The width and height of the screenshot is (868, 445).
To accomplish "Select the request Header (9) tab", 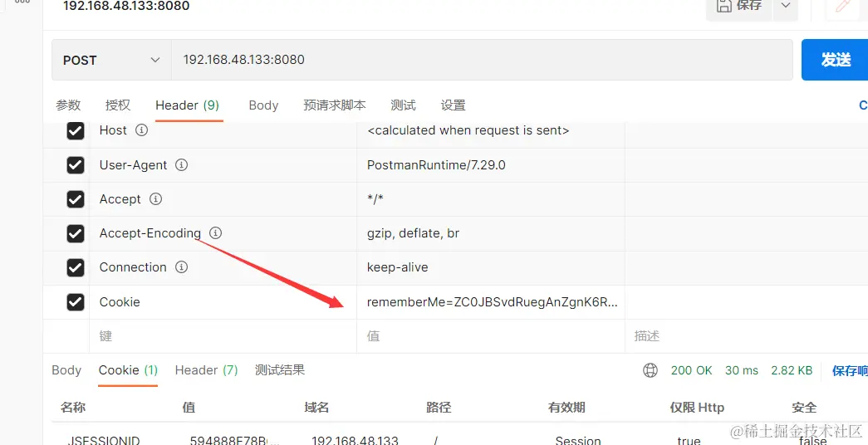I will coord(188,105).
